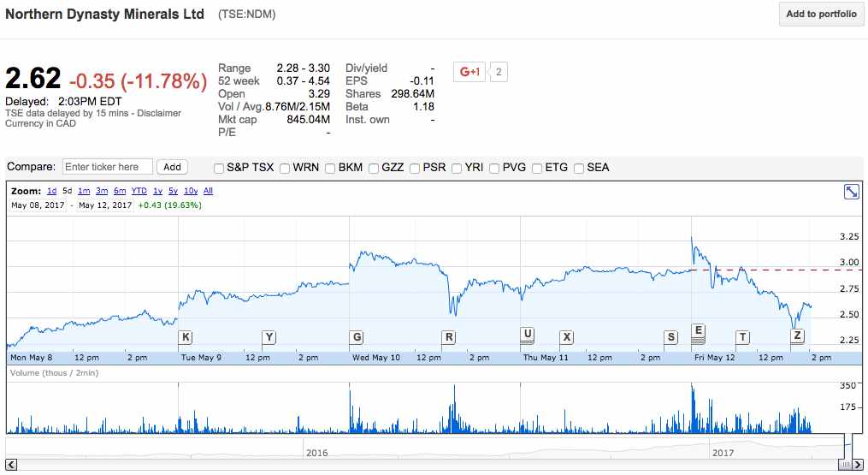Select the 6m zoom range
The height and width of the screenshot is (475, 868).
[x=120, y=191]
